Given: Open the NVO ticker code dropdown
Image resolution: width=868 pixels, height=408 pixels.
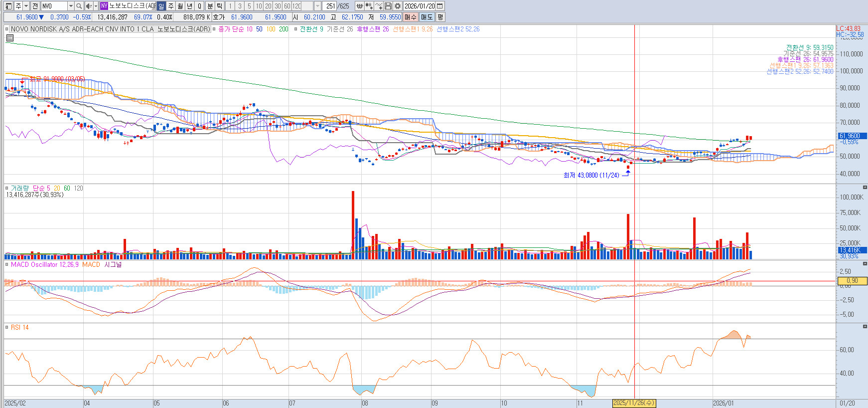Looking at the screenshot, I should click(71, 6).
